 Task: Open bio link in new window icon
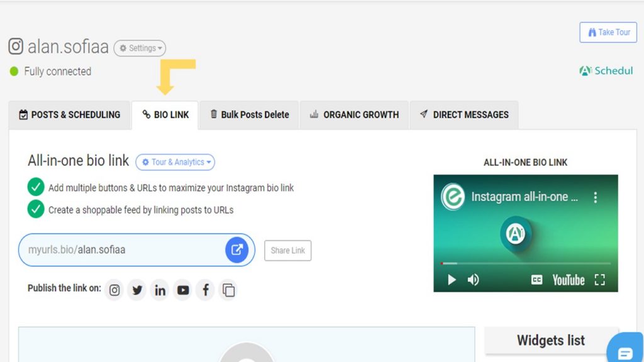click(x=236, y=250)
